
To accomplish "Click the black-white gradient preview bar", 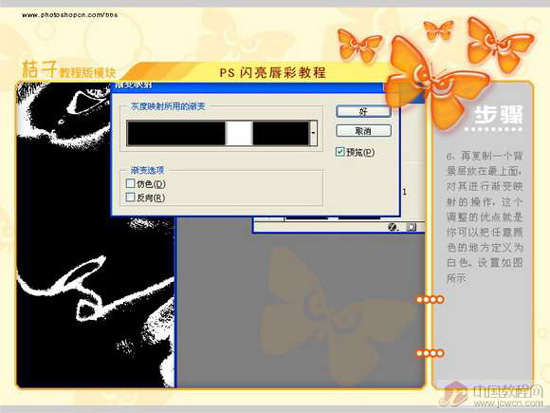I will pos(217,133).
